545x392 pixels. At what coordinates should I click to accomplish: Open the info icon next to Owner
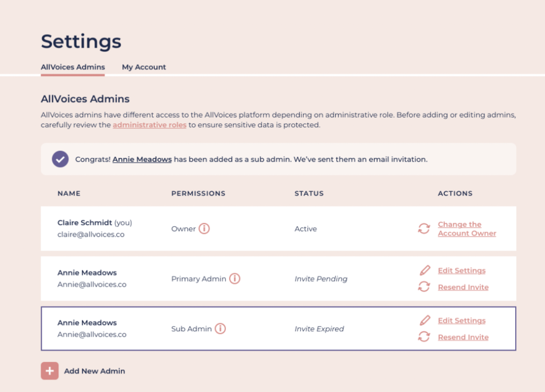click(x=204, y=229)
